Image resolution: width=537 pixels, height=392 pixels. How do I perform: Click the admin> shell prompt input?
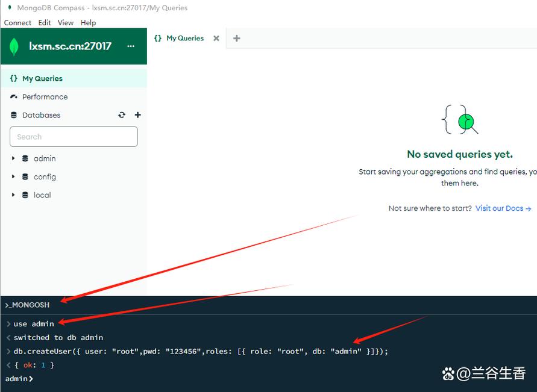pos(19,379)
